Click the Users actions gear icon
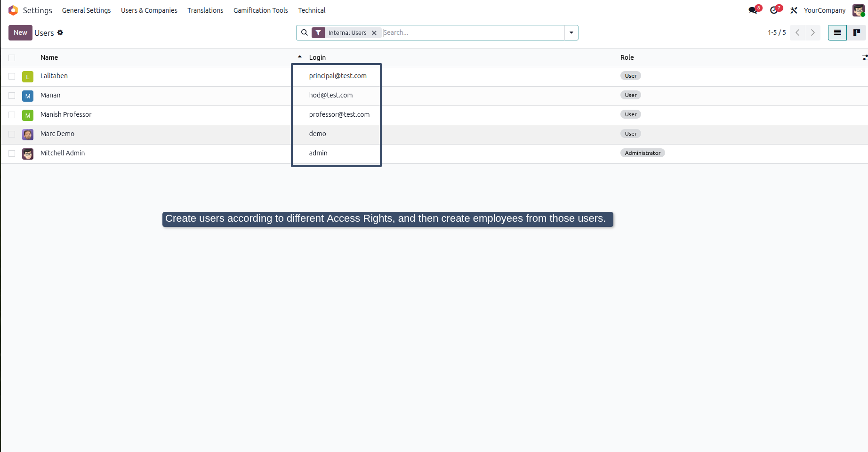Viewport: 868px width, 452px height. [x=60, y=32]
